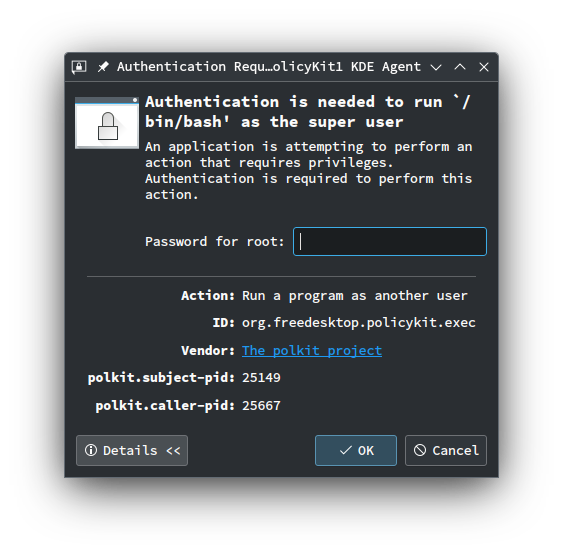
Task: Click the large padlock authentication image
Action: point(107,122)
